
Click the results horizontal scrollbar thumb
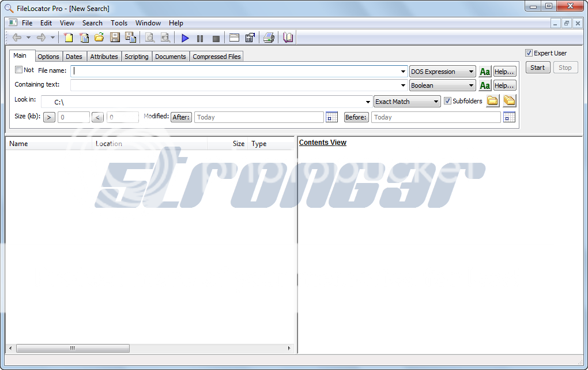coord(73,348)
